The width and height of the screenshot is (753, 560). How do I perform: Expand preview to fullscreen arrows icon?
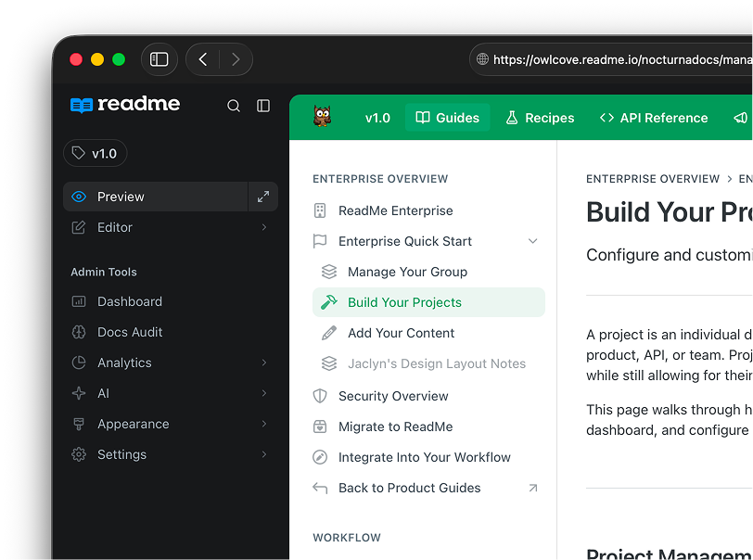[x=263, y=197]
